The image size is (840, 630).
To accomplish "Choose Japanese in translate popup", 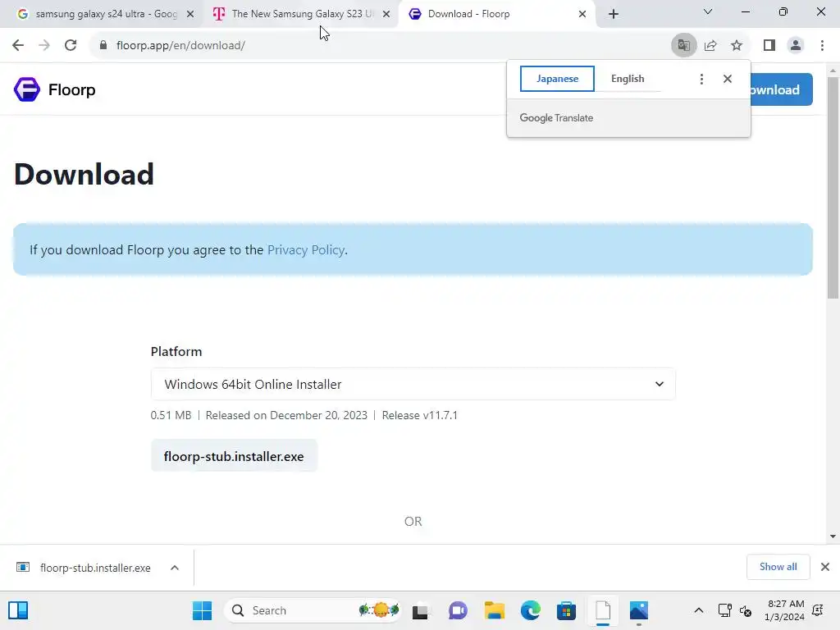I will tap(557, 79).
